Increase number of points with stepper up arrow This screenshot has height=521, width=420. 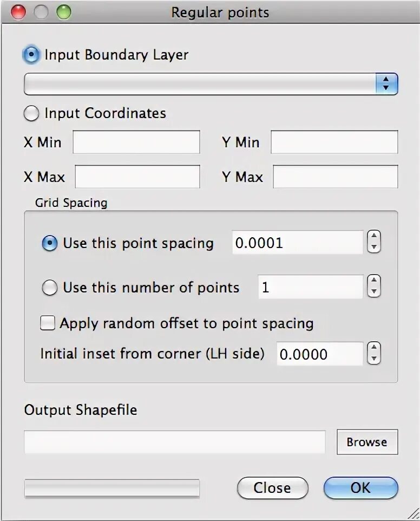tap(373, 281)
